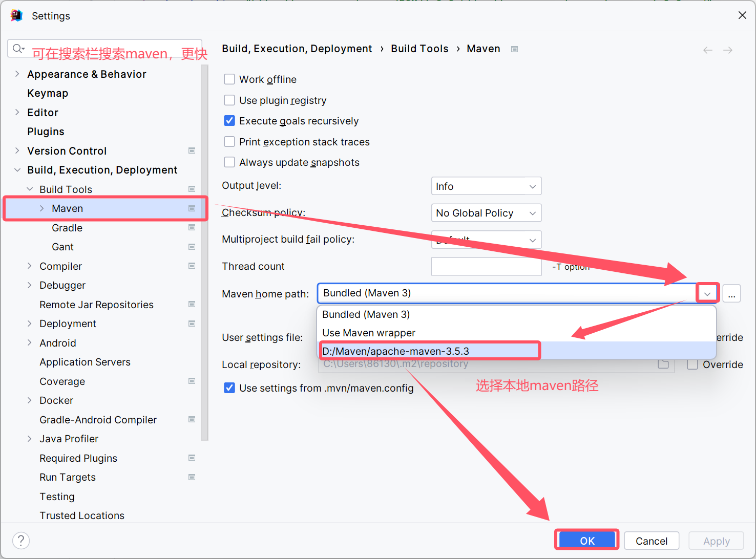The image size is (756, 559).
Task: Select Use Maven wrapper option
Action: (x=516, y=333)
